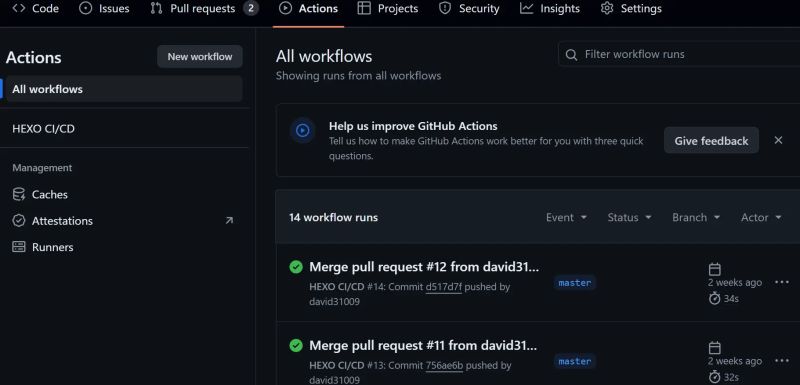Screen dimensions: 800x385
Task: Open the repository Settings tab
Action: [x=631, y=9]
